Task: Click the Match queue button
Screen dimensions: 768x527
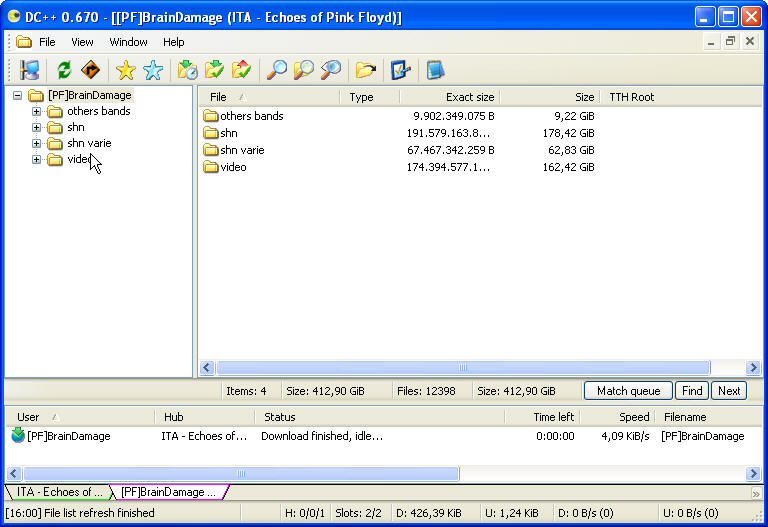Action: (628, 391)
